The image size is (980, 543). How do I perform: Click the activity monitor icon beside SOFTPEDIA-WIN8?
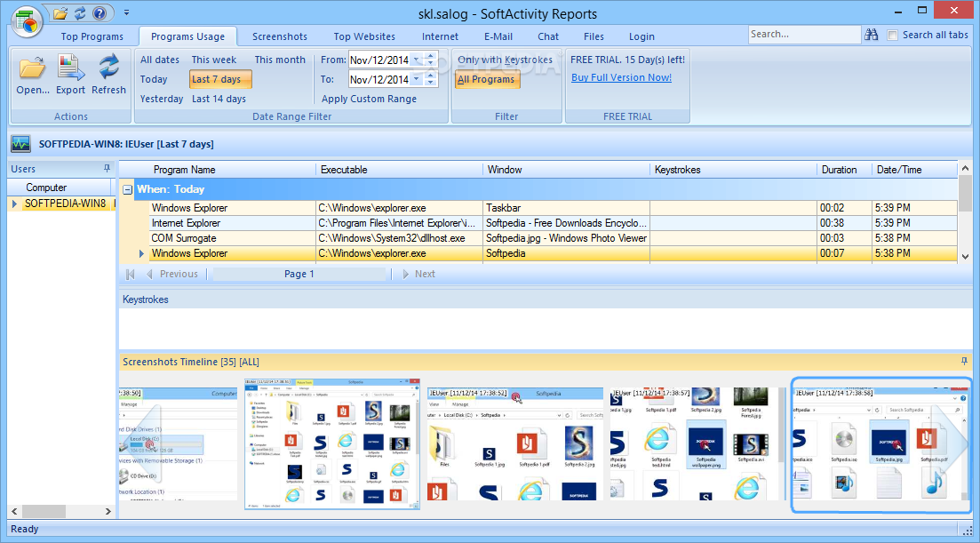[20, 144]
